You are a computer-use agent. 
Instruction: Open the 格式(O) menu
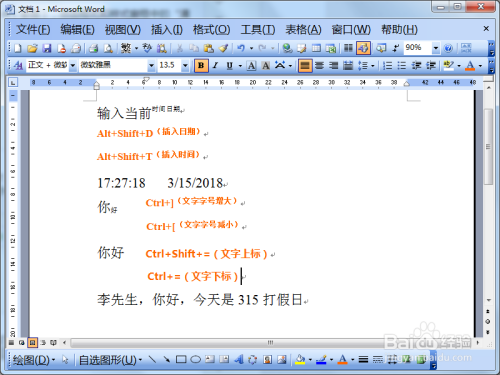click(212, 30)
